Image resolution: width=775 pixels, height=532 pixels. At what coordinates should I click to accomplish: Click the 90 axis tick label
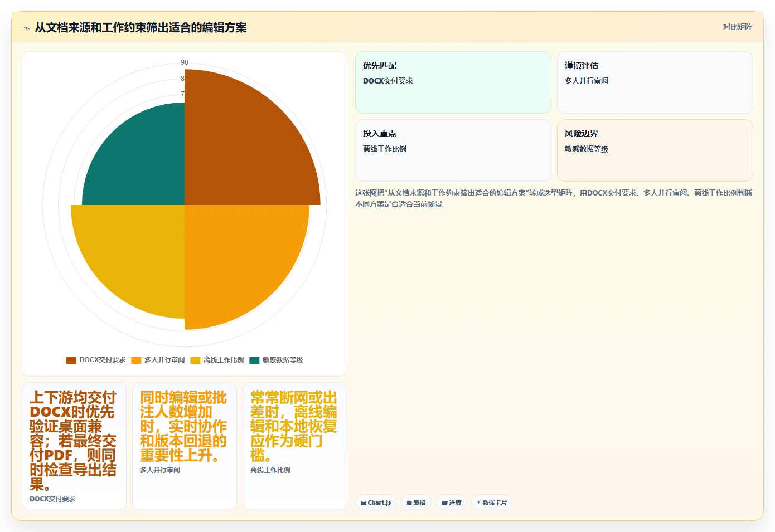[x=185, y=62]
